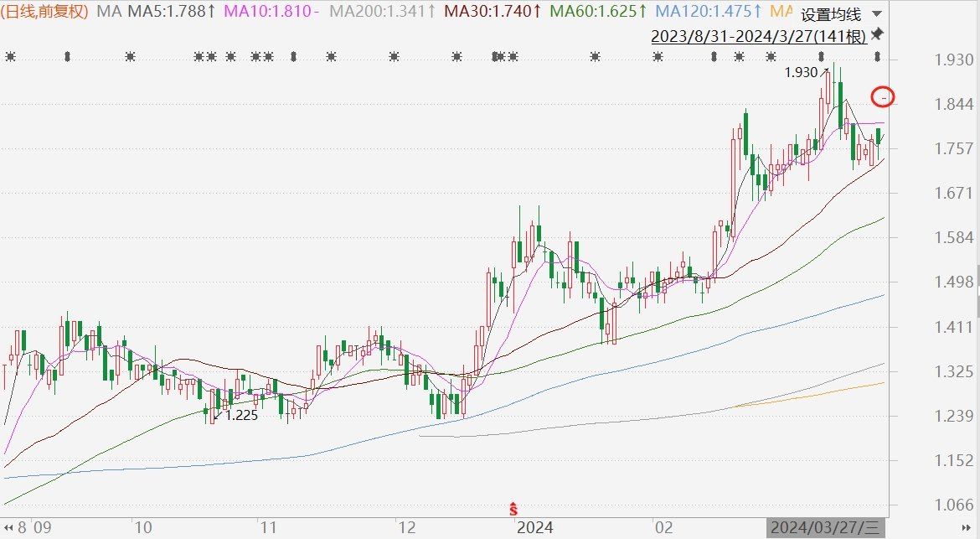Toggle the MA60 moving average label
Viewport: 980px width, 539px height.
[x=596, y=12]
